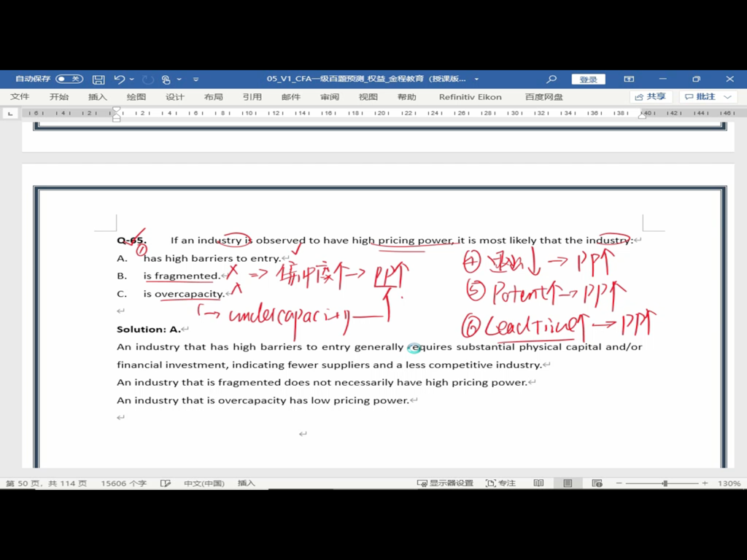The width and height of the screenshot is (747, 560).
Task: Switch to Print Layout view icon
Action: [568, 483]
